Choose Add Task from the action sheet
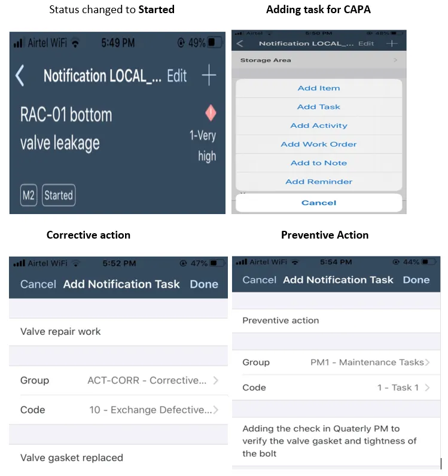Image resolution: width=448 pixels, height=476 pixels. [319, 107]
